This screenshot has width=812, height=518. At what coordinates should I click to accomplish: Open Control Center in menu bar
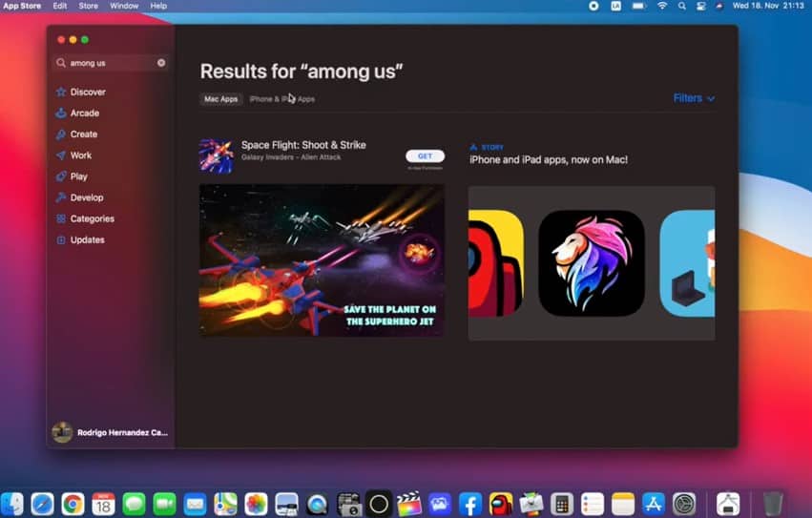[x=700, y=6]
